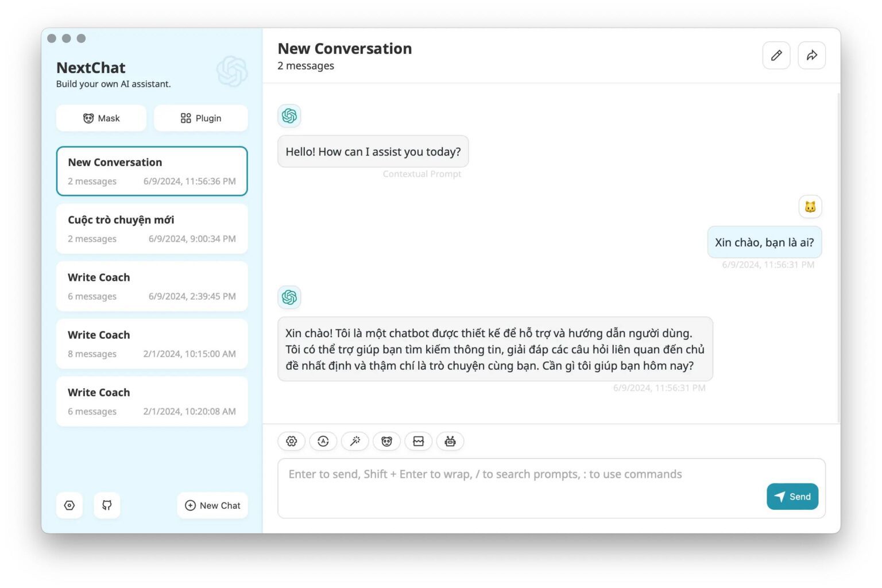Select the "Cuộc trò chuyện mới" conversation
Viewport: 882px width, 588px height.
tap(152, 229)
